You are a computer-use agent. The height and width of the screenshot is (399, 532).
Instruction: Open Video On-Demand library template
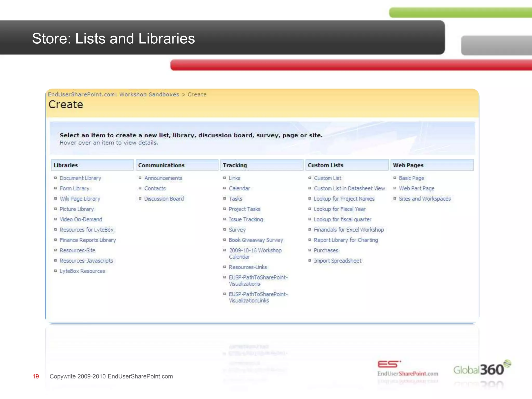pos(81,220)
